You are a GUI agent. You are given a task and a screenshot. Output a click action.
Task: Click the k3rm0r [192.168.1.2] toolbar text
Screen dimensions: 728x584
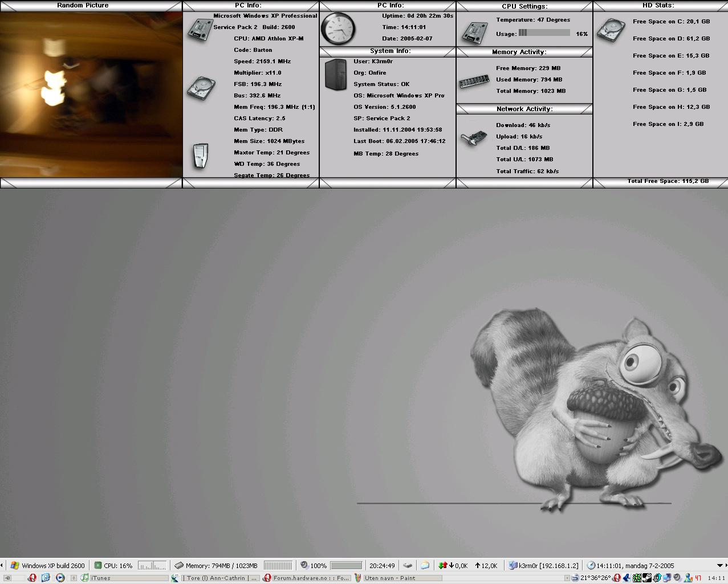548,566
